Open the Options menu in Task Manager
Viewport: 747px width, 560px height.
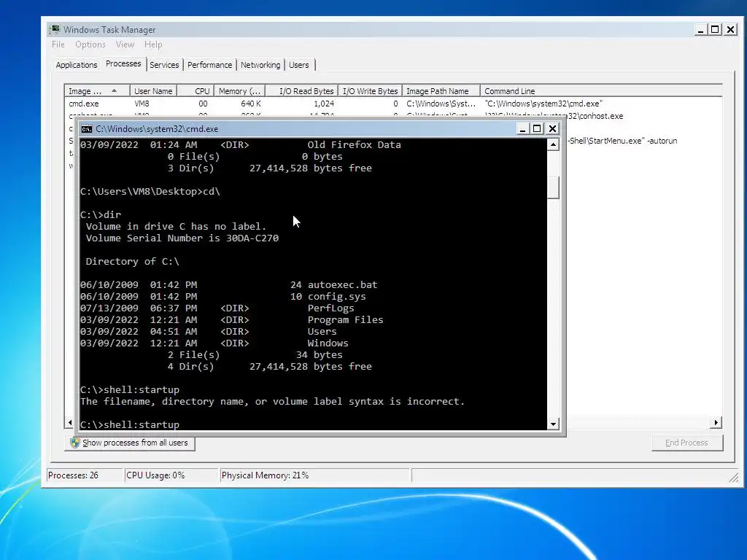pos(90,44)
